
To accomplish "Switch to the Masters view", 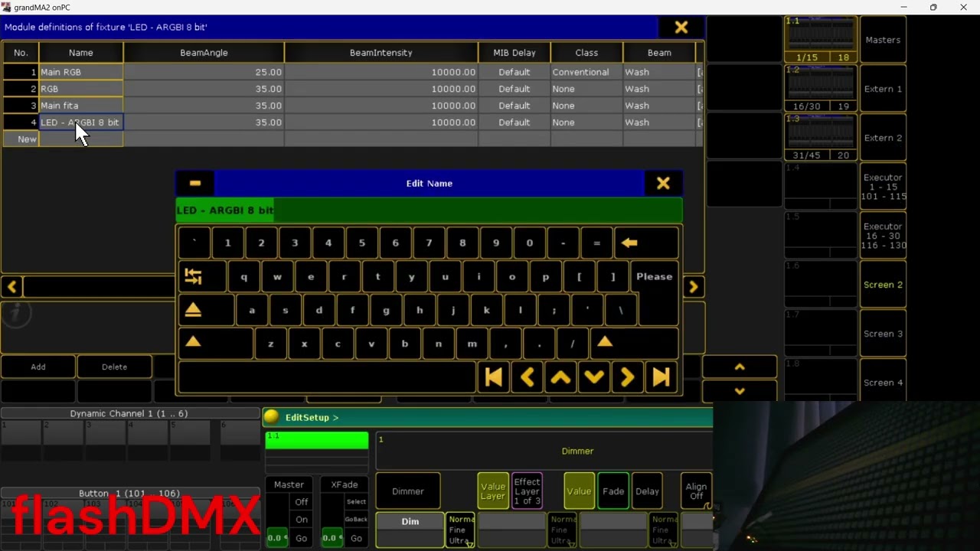I will [883, 40].
